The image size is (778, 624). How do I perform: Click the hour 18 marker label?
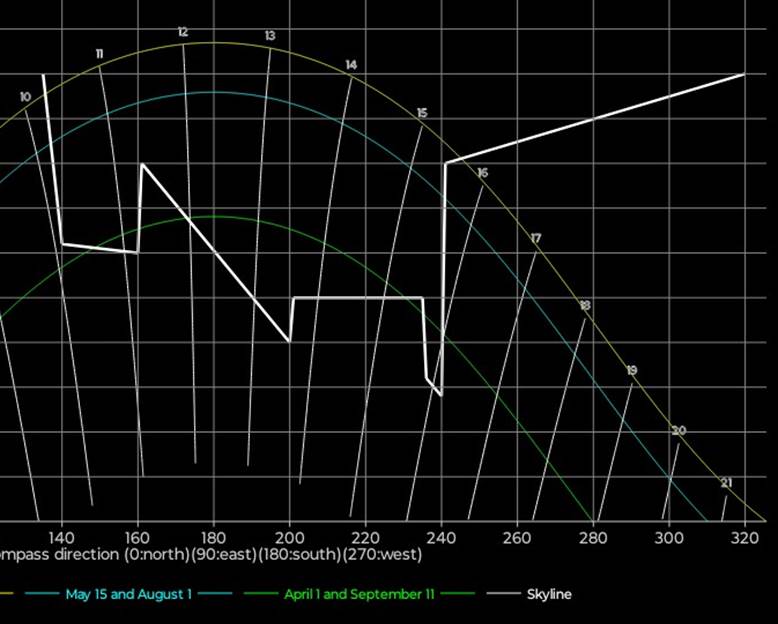click(x=585, y=305)
